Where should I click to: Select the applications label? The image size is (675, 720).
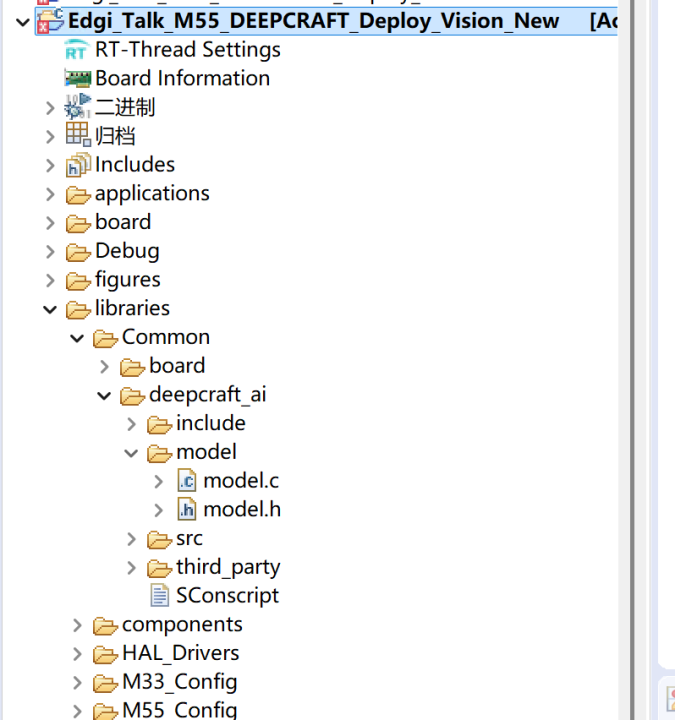152,194
